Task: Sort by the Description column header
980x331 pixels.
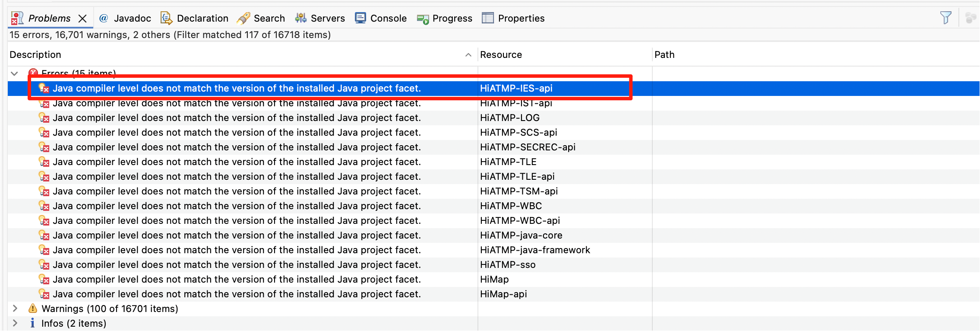Action: [35, 54]
